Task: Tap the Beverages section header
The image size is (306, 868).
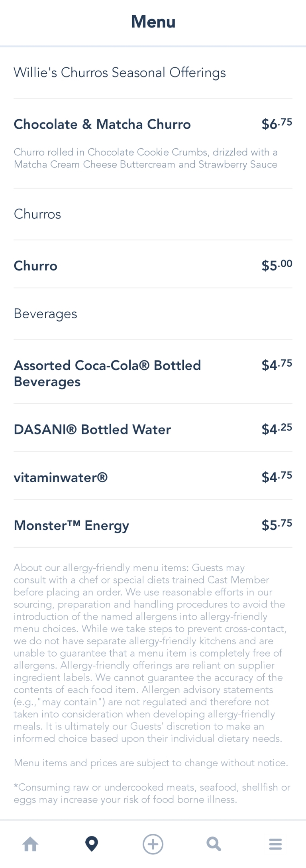Action: tap(45, 314)
